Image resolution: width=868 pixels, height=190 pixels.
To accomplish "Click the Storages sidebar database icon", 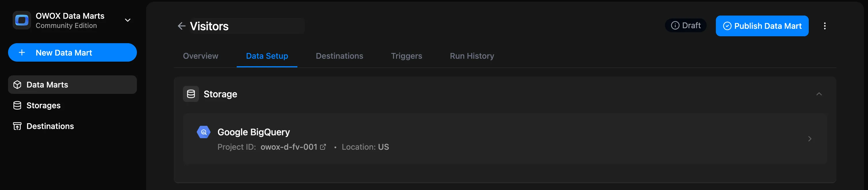I will tap(17, 106).
